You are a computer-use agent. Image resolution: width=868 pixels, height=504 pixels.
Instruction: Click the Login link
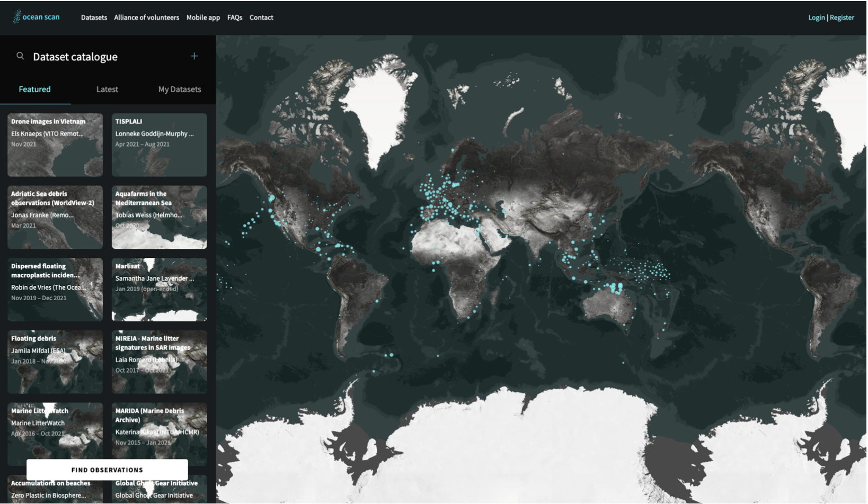coord(816,17)
